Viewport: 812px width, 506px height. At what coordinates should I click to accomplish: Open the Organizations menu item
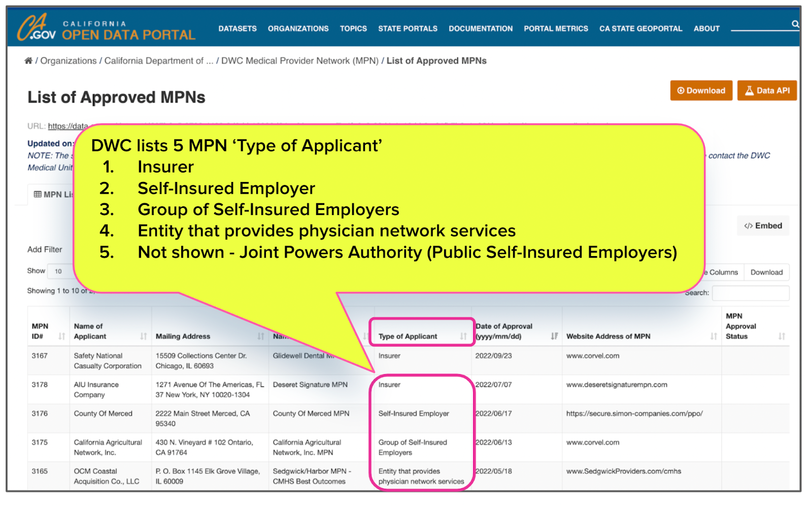pyautogui.click(x=298, y=29)
